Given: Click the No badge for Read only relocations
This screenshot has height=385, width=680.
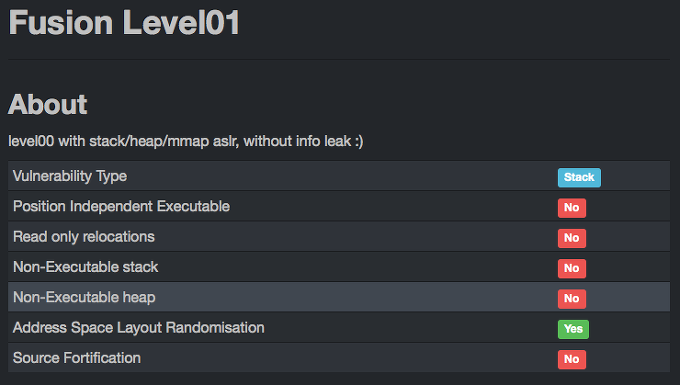Looking at the screenshot, I should [572, 238].
